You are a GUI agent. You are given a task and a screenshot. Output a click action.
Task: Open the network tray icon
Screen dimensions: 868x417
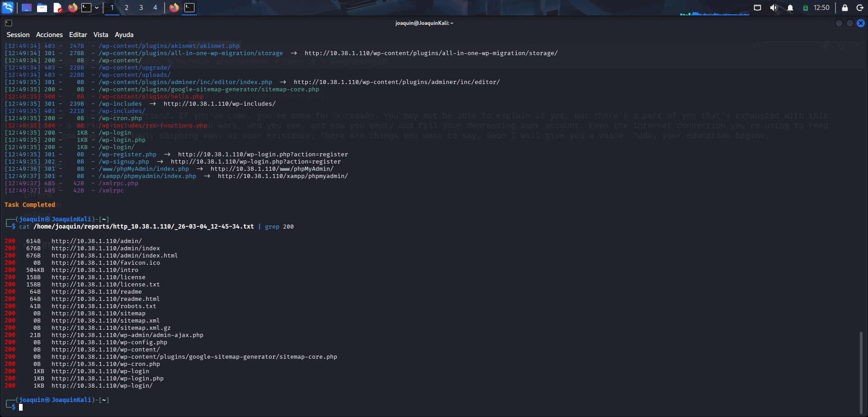[757, 7]
